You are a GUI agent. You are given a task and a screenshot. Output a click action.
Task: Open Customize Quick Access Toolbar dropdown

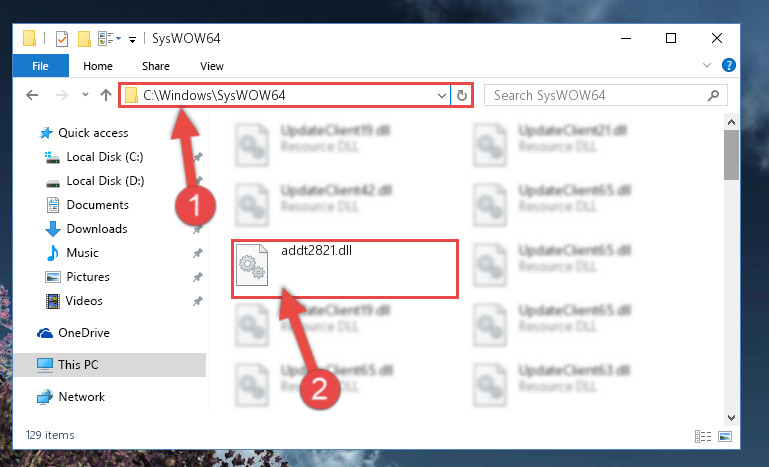coord(132,39)
